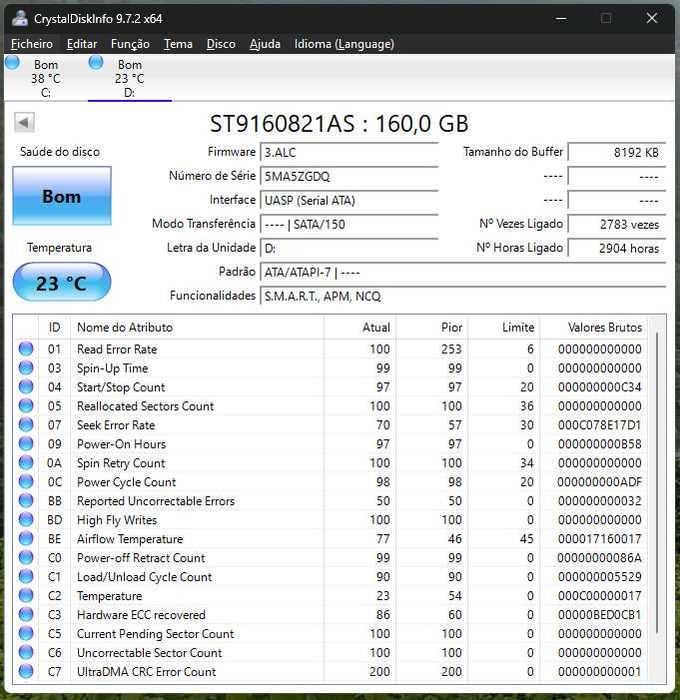Click status orb for Airflow Temperature
This screenshot has width=680, height=700.
point(26,538)
